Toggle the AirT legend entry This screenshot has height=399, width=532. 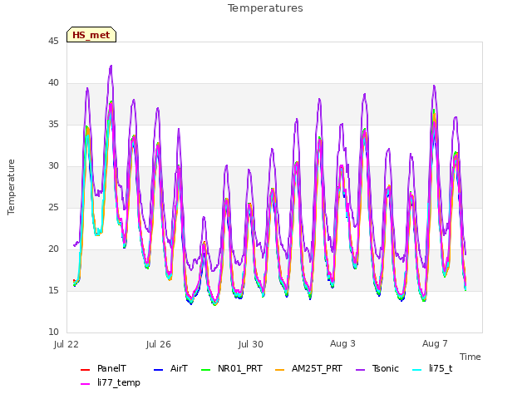click(x=170, y=369)
